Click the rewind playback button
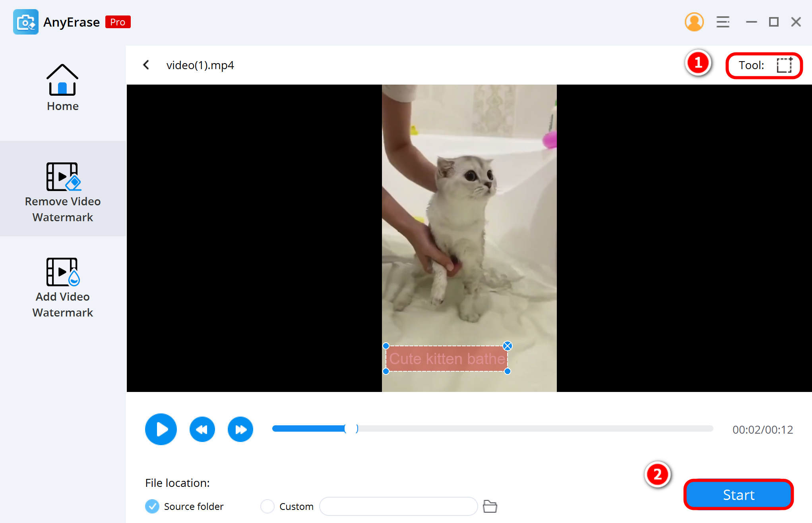The height and width of the screenshot is (523, 812). (201, 428)
